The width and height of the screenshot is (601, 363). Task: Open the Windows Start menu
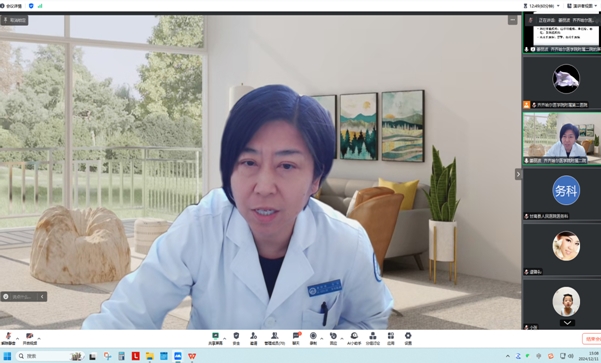pos(7,356)
